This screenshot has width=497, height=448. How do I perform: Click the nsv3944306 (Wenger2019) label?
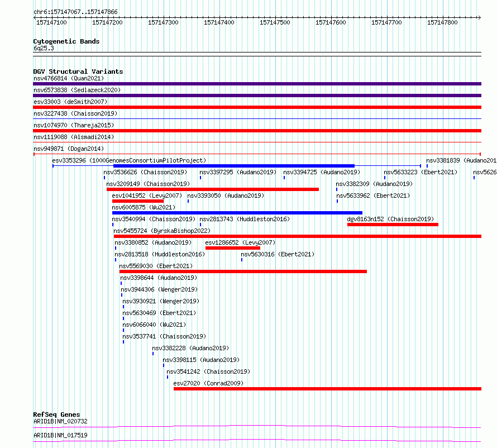pos(159,289)
